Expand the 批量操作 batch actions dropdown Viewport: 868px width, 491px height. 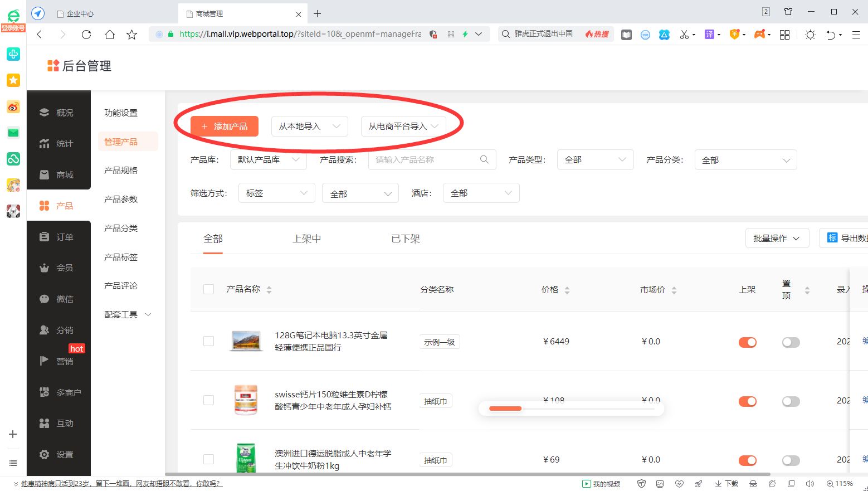777,238
